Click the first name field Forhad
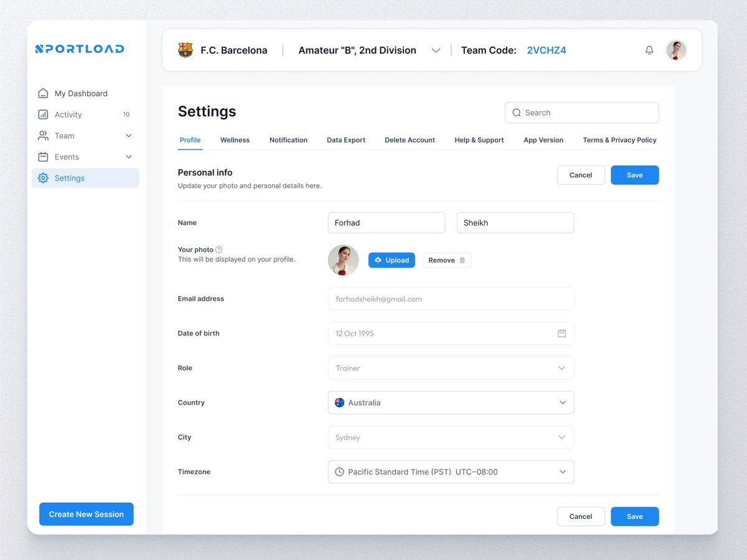The height and width of the screenshot is (560, 747). (387, 223)
